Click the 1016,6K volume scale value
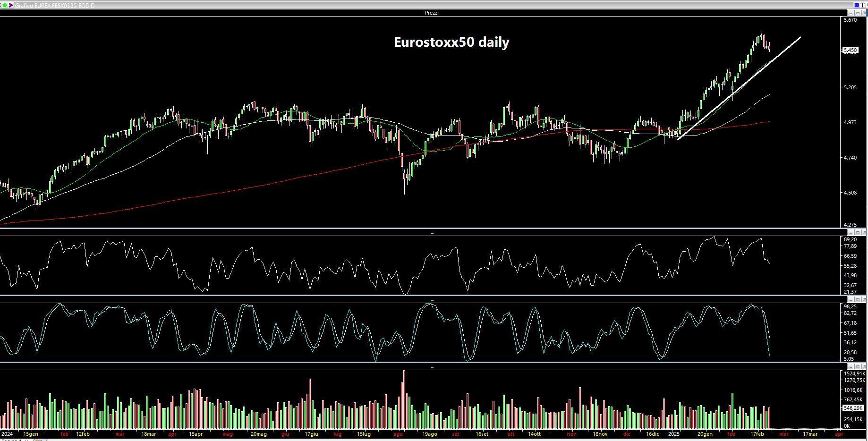Viewport: 868px width, 441px height. [853, 390]
